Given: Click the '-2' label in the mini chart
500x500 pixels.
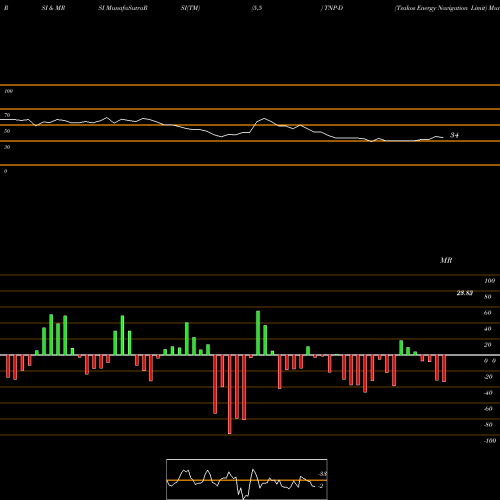Looking at the screenshot, I should 320,486.
